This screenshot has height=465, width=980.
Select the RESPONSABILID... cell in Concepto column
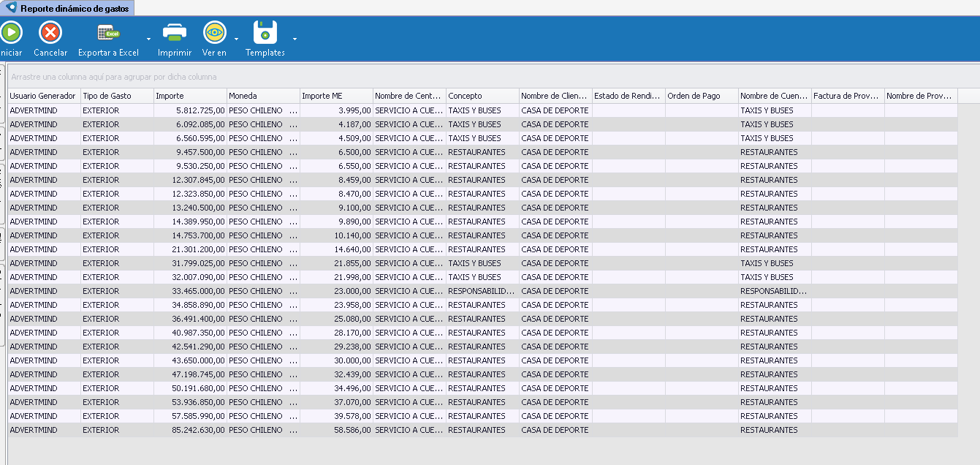tap(482, 291)
